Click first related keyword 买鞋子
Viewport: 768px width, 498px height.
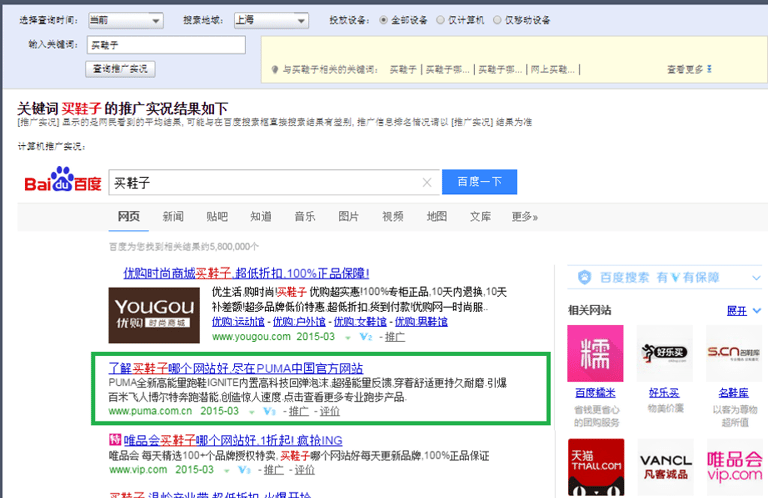tap(403, 70)
